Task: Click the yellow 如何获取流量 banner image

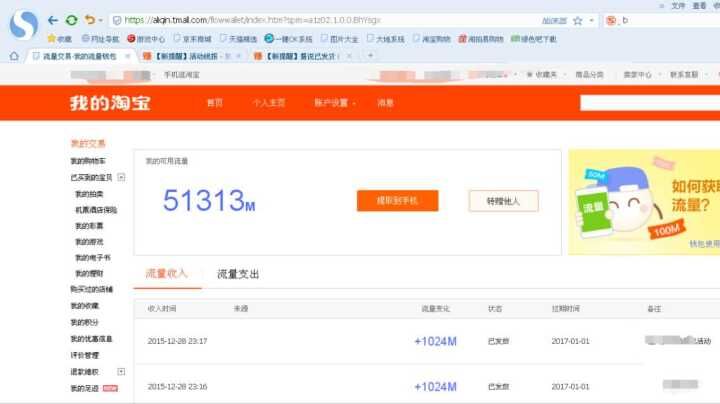Action: click(644, 202)
